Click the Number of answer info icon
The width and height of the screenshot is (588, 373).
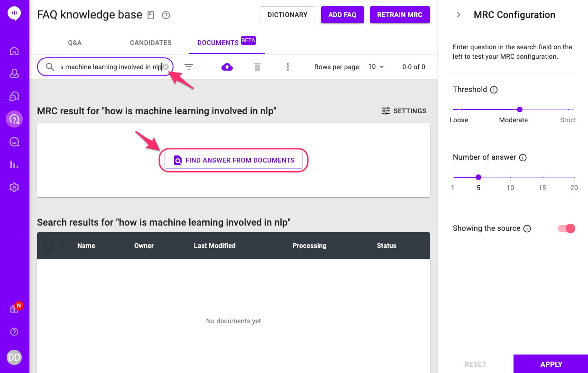(523, 157)
